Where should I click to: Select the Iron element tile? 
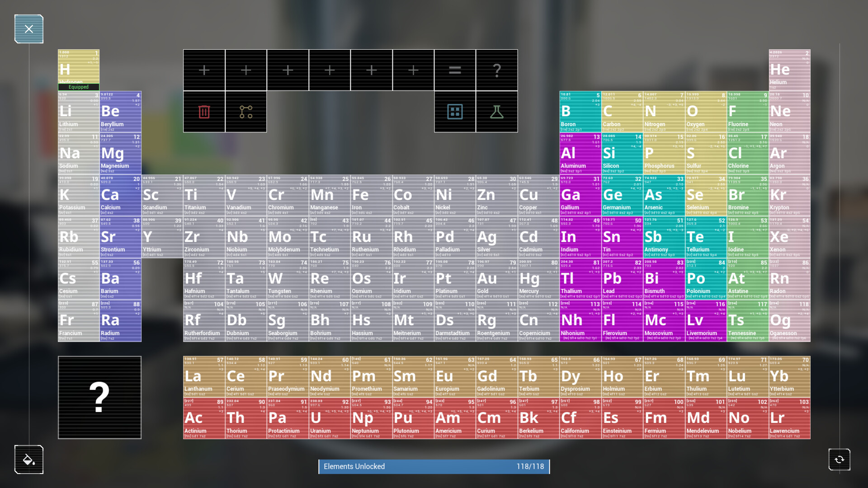pos(371,195)
